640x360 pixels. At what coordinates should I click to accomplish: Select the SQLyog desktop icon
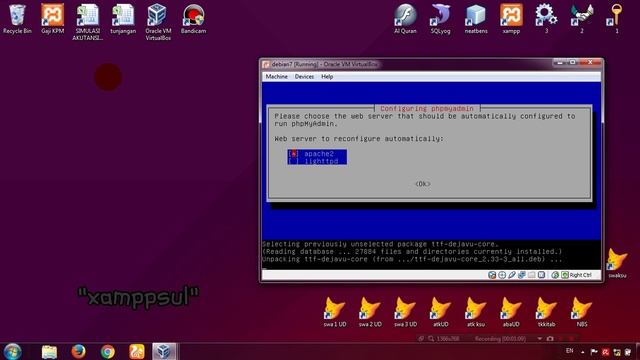[x=441, y=19]
